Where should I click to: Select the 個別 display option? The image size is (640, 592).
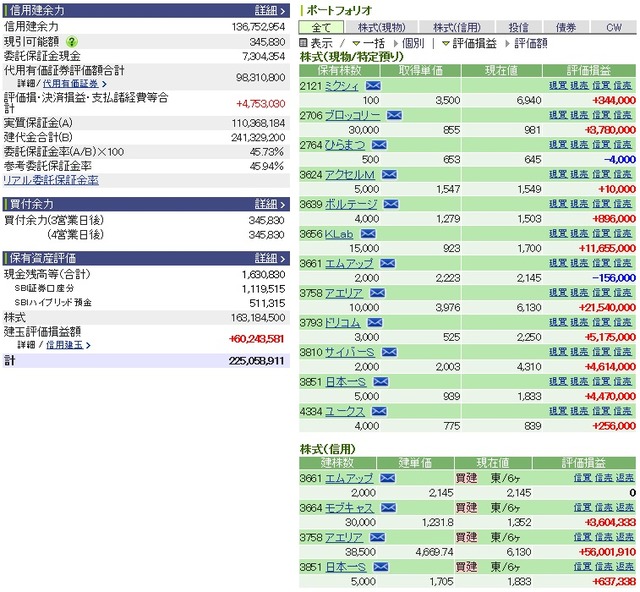pos(413,43)
